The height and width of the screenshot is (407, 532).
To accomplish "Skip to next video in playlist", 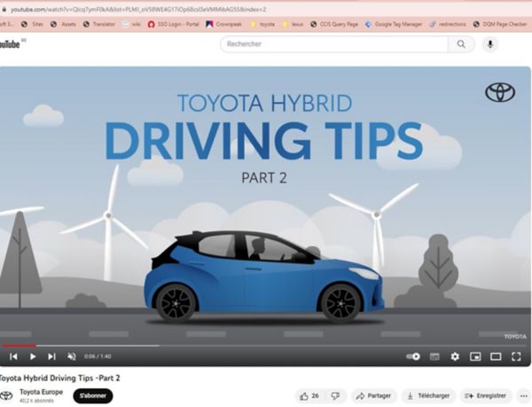I will click(51, 356).
